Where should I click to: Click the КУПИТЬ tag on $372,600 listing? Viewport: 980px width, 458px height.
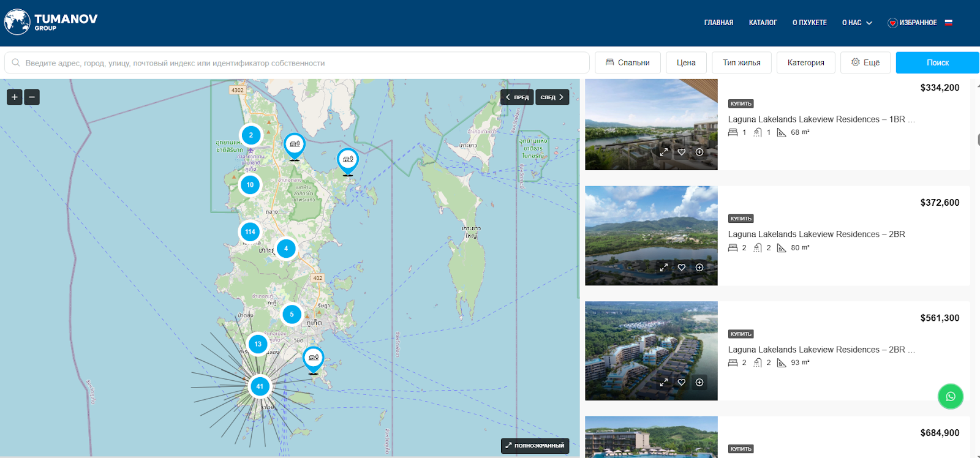741,219
